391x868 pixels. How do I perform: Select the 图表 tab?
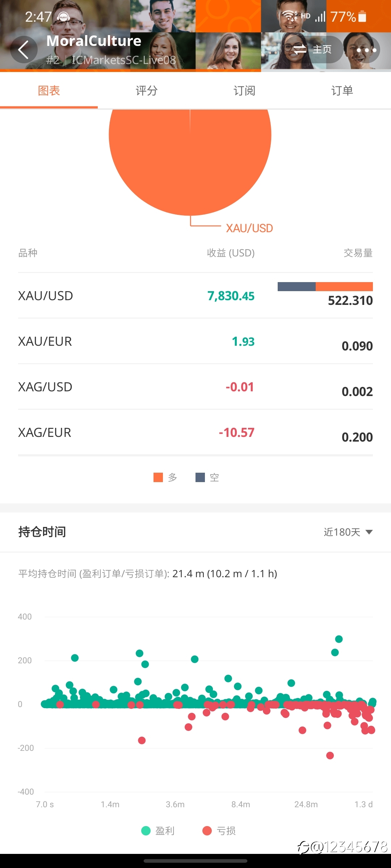[49, 90]
